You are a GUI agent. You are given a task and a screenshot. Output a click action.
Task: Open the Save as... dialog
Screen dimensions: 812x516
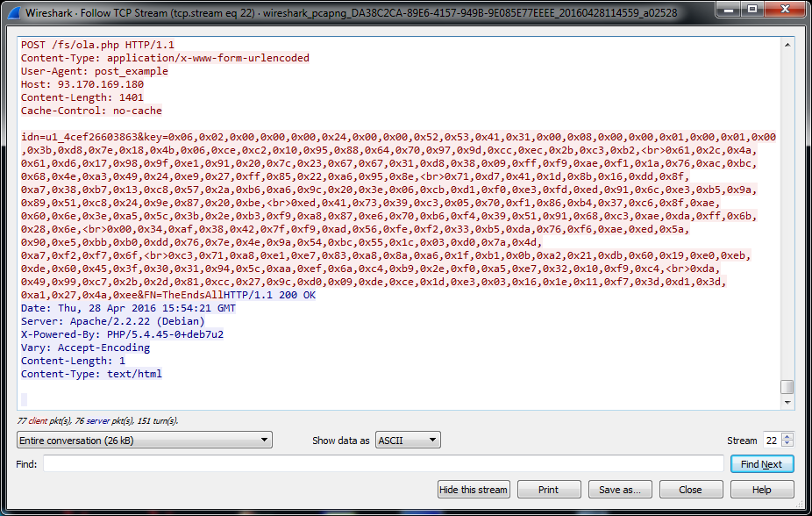pos(620,490)
